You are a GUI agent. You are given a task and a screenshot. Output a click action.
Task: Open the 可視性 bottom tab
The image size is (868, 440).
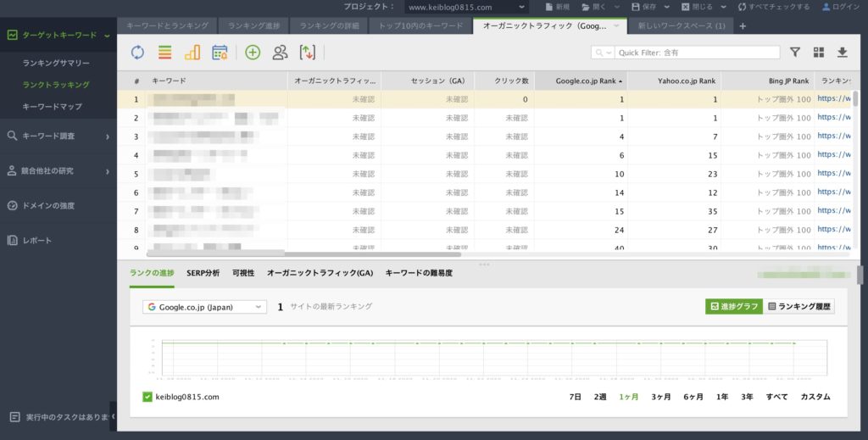(x=243, y=273)
